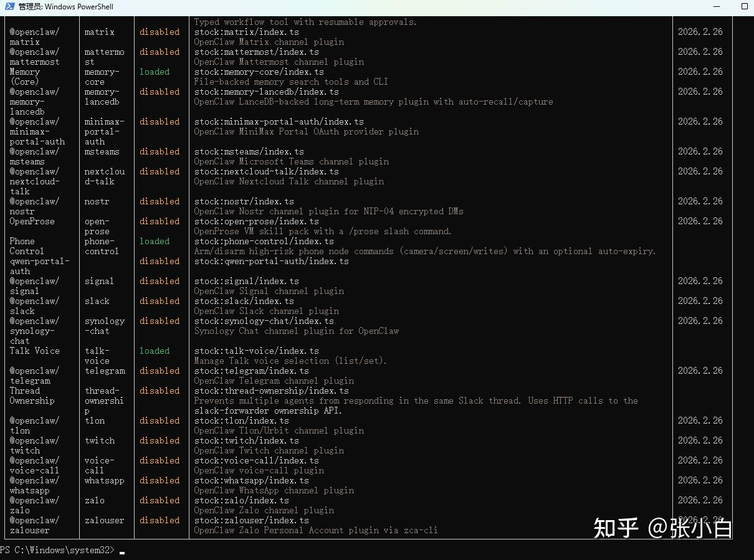Click 'stock:memory-lancedb/index.ts' text
Image resolution: width=754 pixels, height=560 pixels.
click(x=267, y=92)
